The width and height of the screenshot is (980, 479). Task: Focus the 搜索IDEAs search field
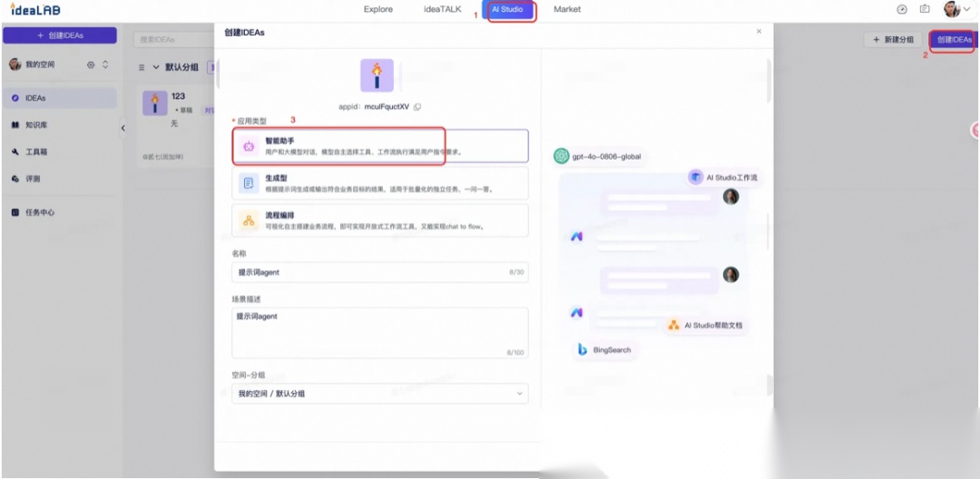click(173, 39)
